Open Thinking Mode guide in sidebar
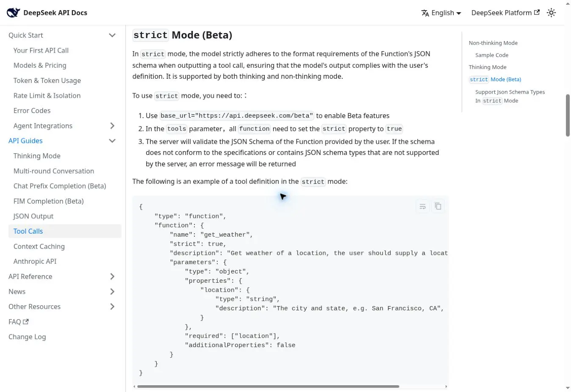 click(37, 156)
